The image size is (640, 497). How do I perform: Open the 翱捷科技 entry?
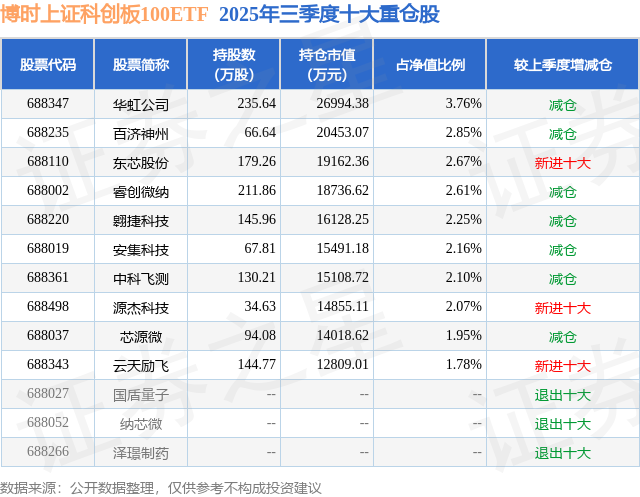(x=141, y=221)
